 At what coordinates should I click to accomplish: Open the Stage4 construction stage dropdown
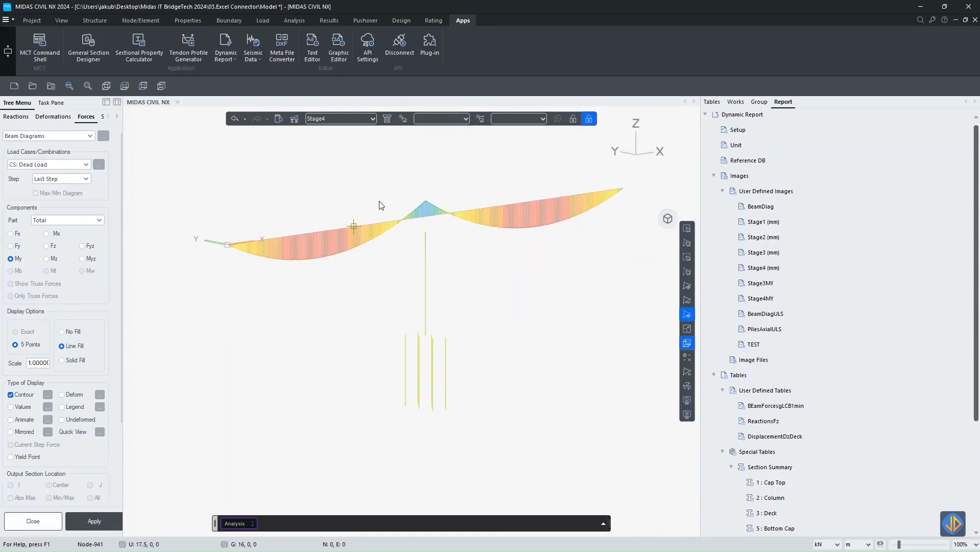pyautogui.click(x=341, y=119)
